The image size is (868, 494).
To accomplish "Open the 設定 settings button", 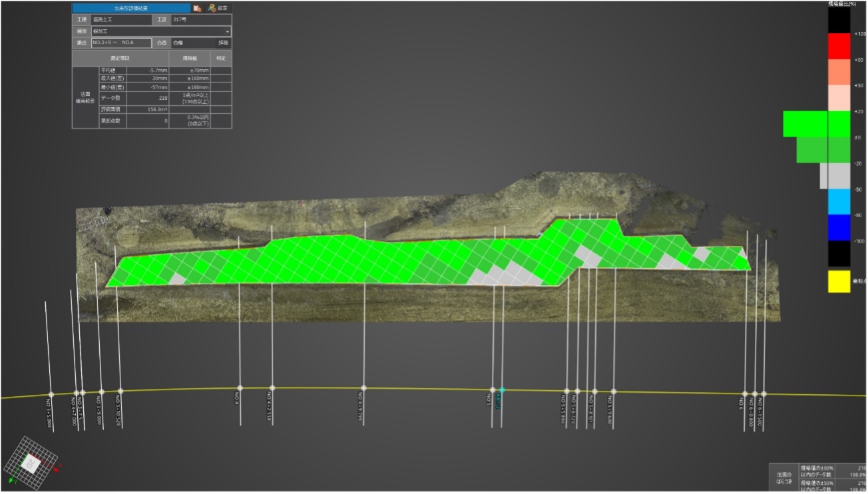I will [x=218, y=9].
